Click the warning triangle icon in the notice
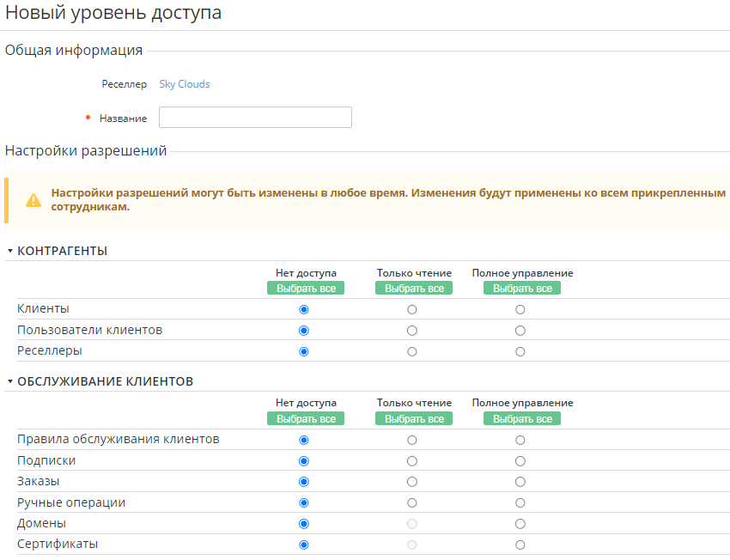 (33, 200)
